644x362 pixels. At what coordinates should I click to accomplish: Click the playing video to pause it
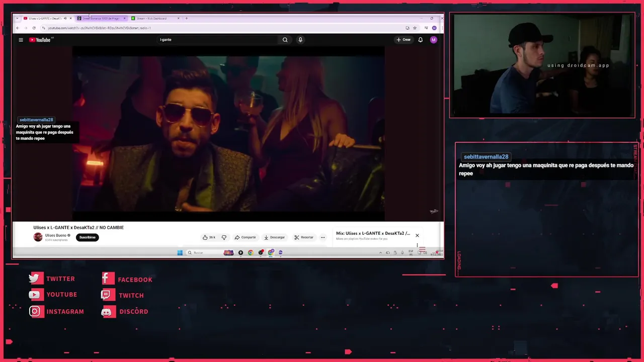click(x=228, y=133)
